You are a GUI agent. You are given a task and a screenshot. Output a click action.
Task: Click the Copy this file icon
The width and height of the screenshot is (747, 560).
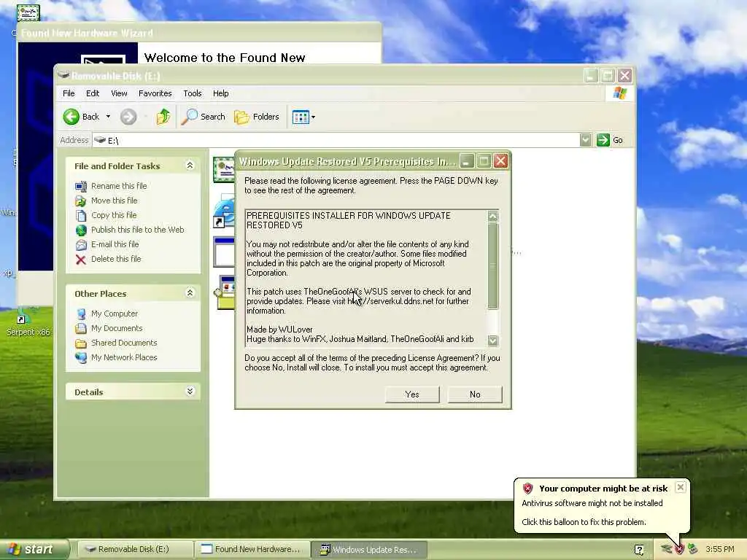81,216
